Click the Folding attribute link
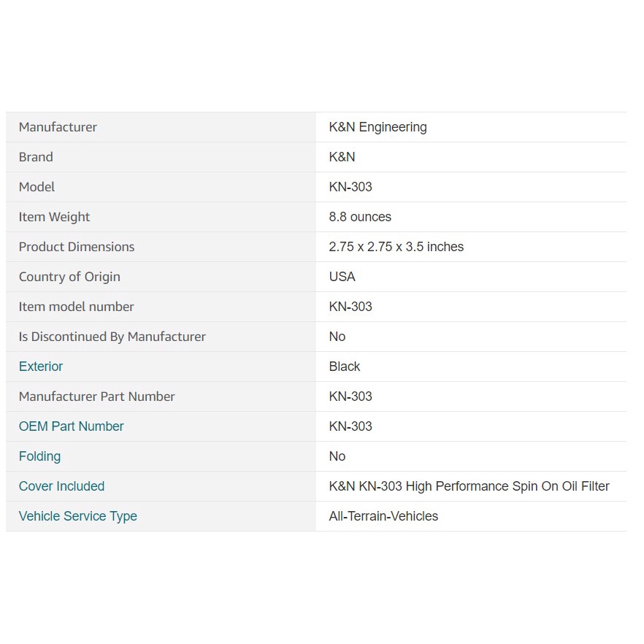Screen dimensions: 644x644 pos(39,456)
